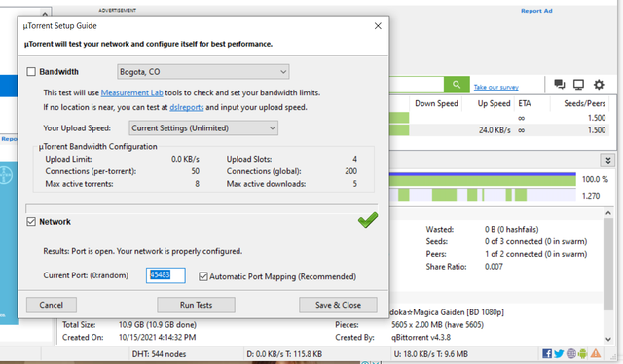Sort by the Down Speed column header
The image size is (623, 364).
click(436, 103)
